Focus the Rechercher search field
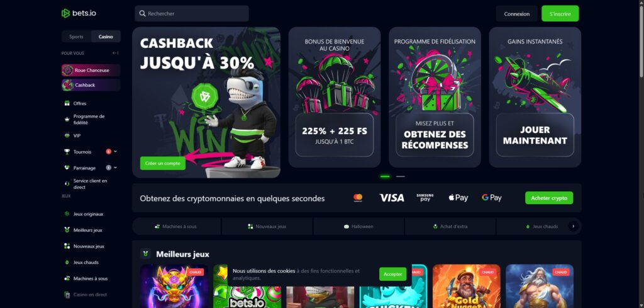The height and width of the screenshot is (308, 644). [x=192, y=14]
